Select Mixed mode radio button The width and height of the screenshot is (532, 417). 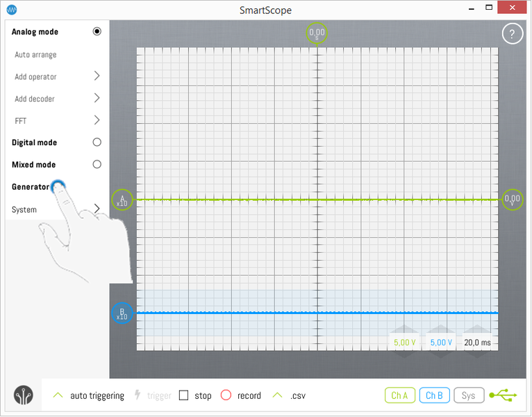click(x=97, y=165)
